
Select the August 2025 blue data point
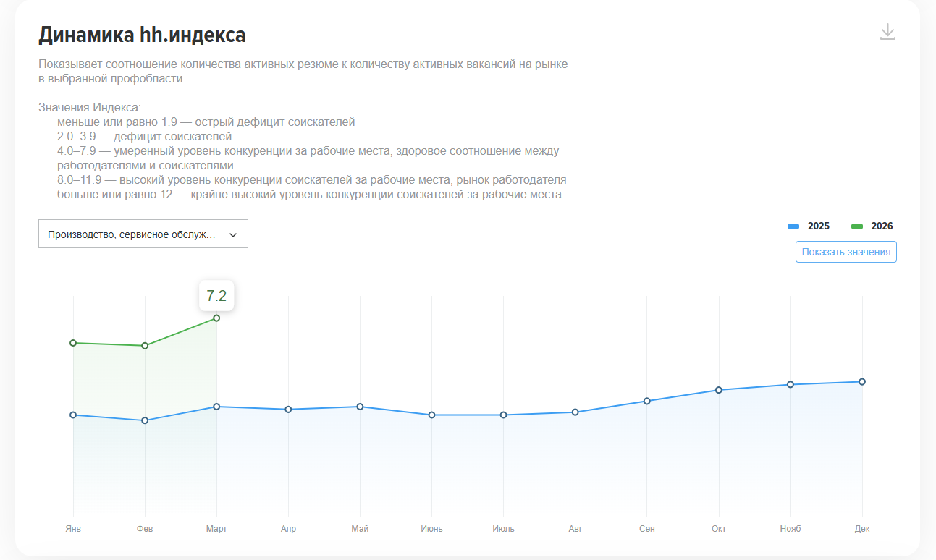point(575,412)
